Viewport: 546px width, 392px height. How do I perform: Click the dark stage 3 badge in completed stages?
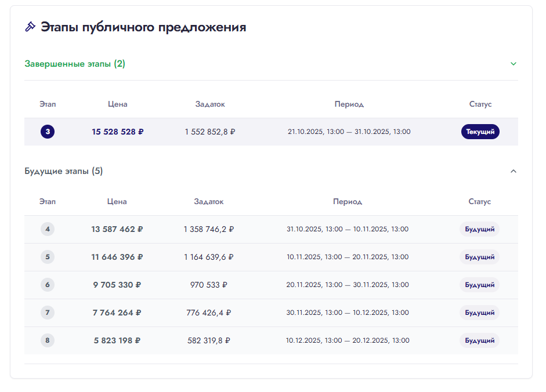47,132
